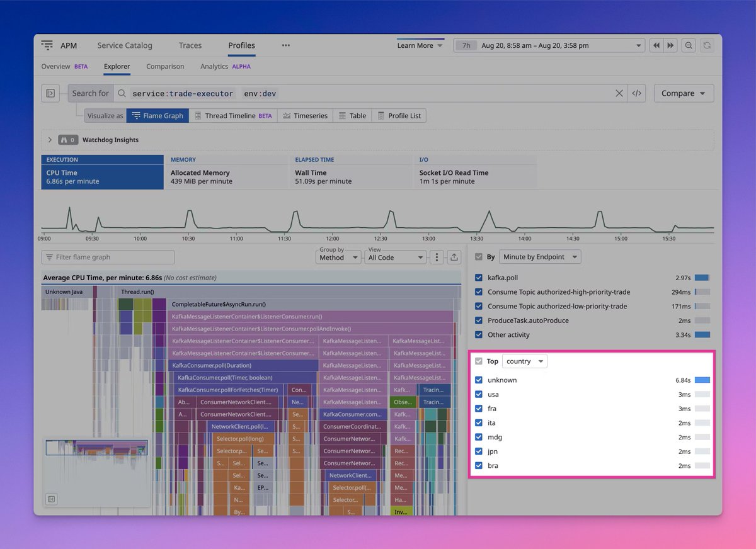Expand the Watchdog Insights section
This screenshot has height=549, width=756.
click(49, 140)
